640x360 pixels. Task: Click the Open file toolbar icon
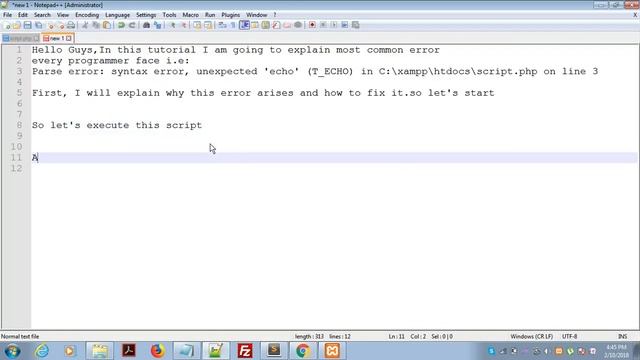17,25
